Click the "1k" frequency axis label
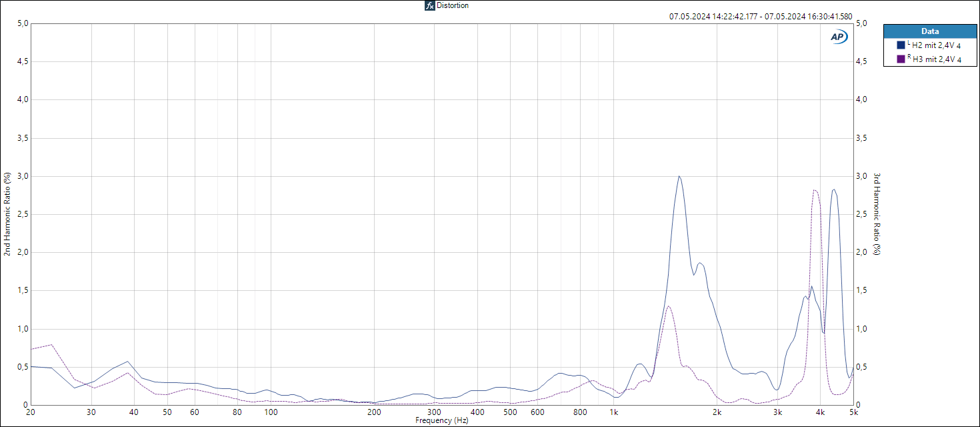This screenshot has width=980, height=427. [614, 412]
